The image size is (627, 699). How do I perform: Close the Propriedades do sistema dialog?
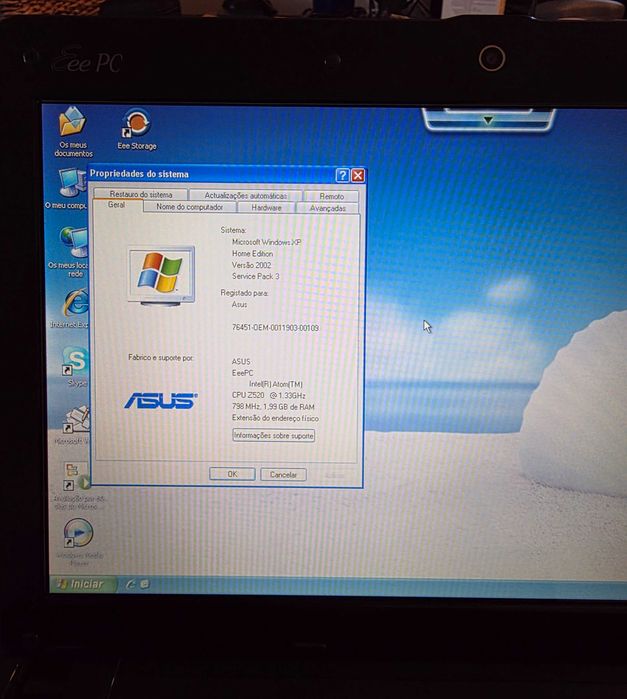[358, 175]
